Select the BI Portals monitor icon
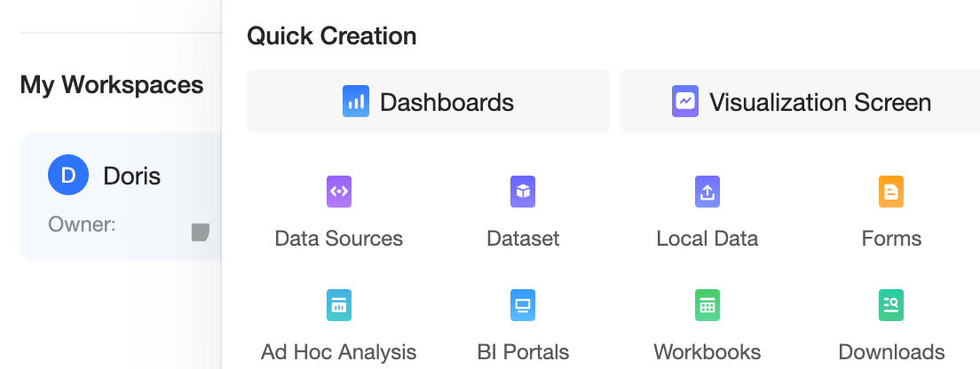980x369 pixels. point(523,305)
